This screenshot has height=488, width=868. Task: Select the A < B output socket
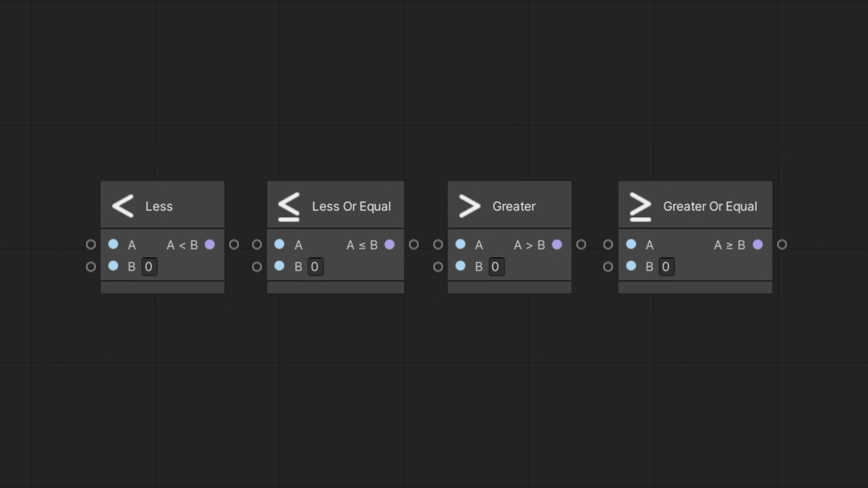click(x=210, y=244)
